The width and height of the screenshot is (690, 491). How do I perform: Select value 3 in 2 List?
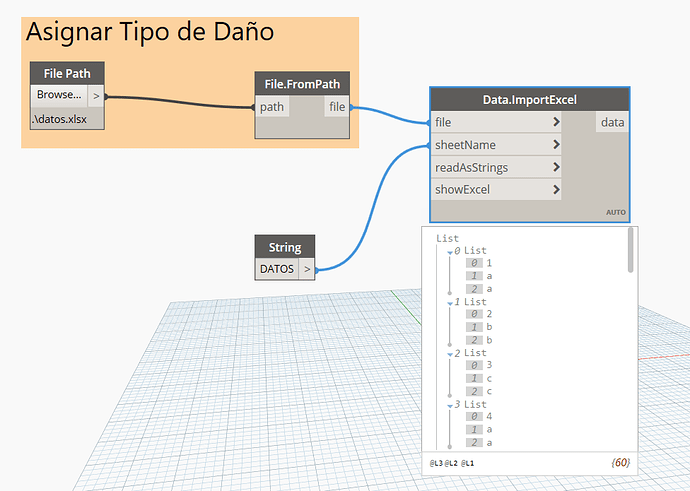tap(489, 365)
